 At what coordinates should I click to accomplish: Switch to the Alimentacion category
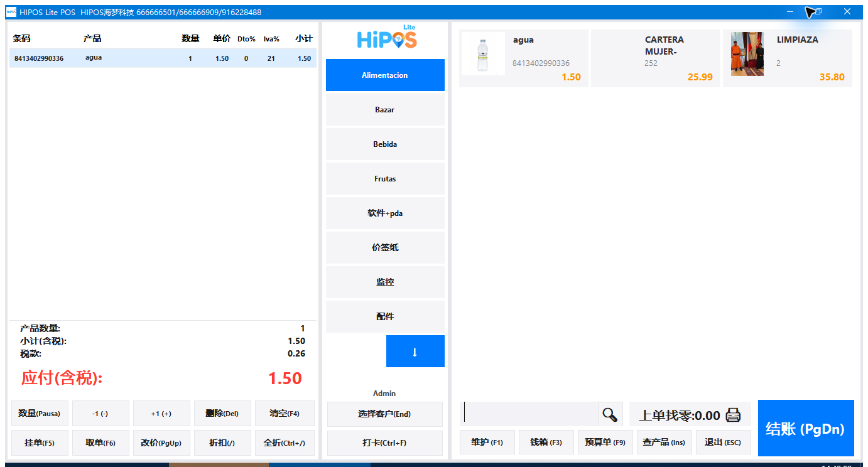coord(385,75)
